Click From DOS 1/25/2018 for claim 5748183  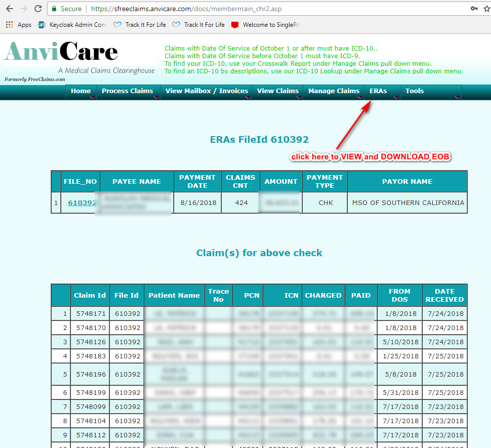click(400, 356)
